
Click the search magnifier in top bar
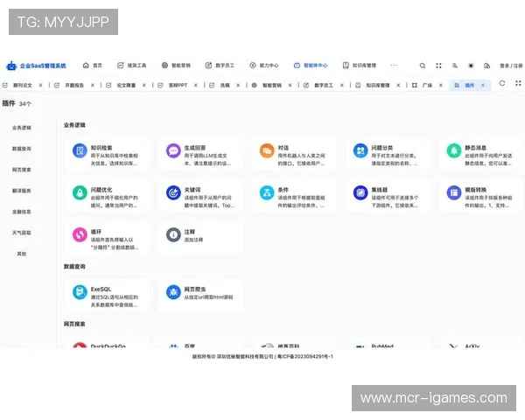coord(423,66)
